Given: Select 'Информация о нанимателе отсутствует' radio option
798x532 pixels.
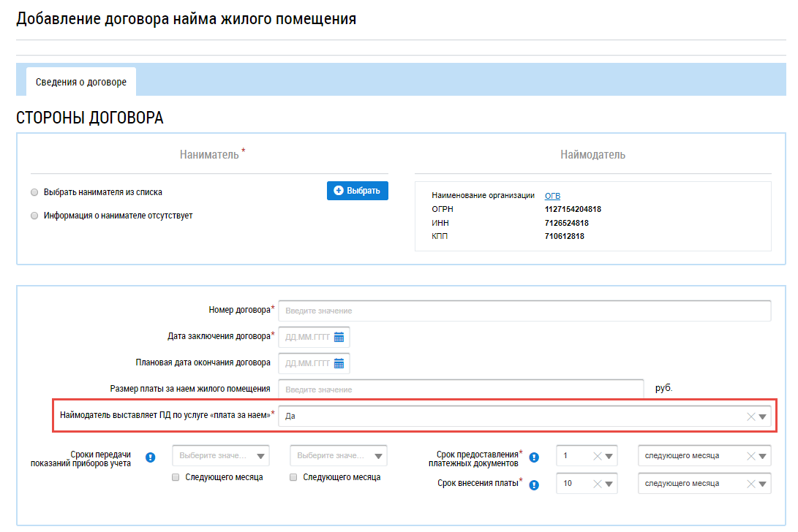Looking at the screenshot, I should pyautogui.click(x=34, y=216).
